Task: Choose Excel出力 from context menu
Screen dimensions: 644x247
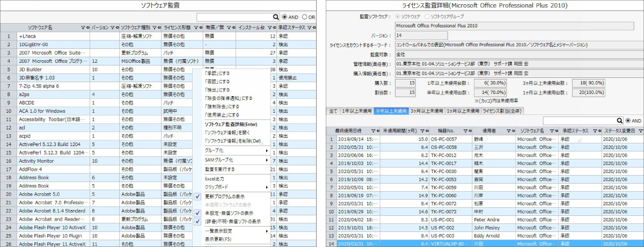Action: coord(215,178)
